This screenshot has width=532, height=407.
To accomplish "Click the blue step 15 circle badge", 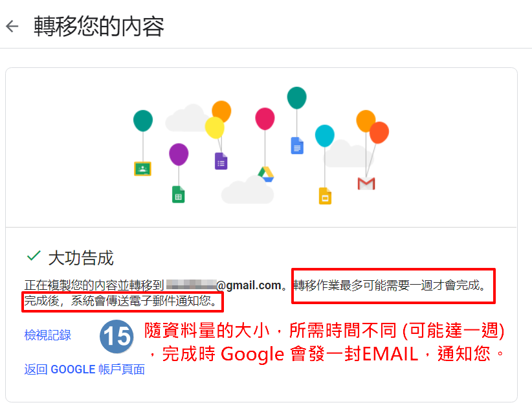I will pyautogui.click(x=116, y=336).
